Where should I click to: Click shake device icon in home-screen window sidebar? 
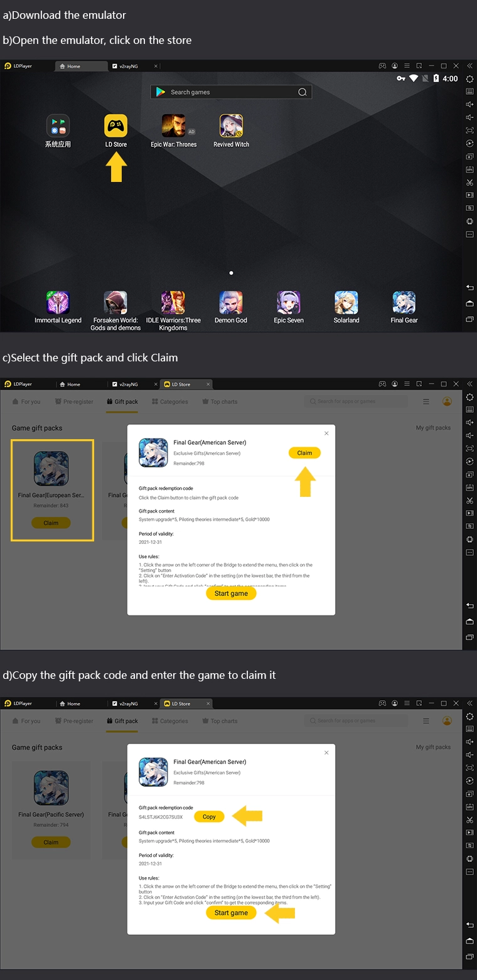pyautogui.click(x=469, y=221)
